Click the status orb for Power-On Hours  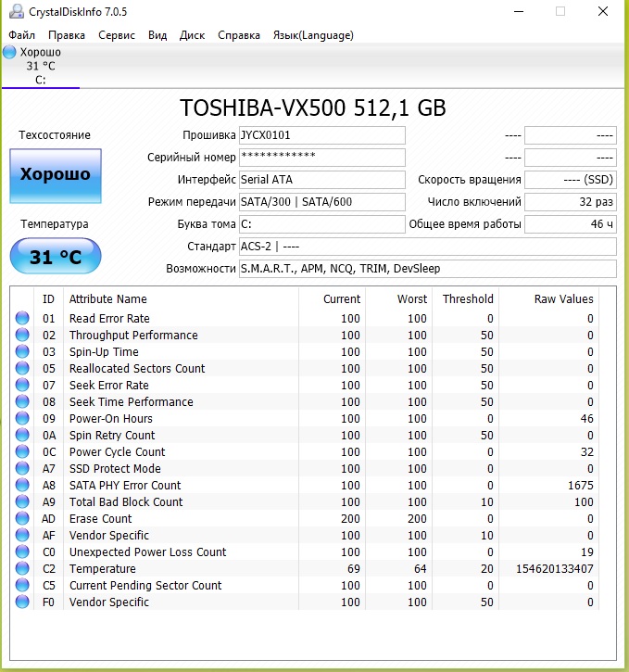point(22,418)
